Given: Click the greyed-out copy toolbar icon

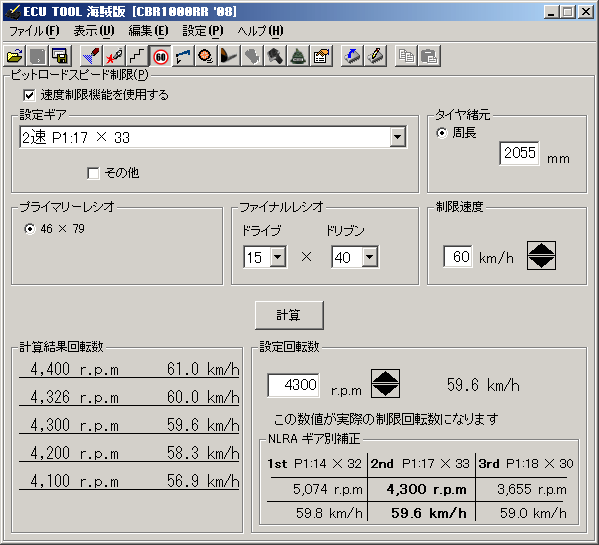Looking at the screenshot, I should click(x=406, y=56).
